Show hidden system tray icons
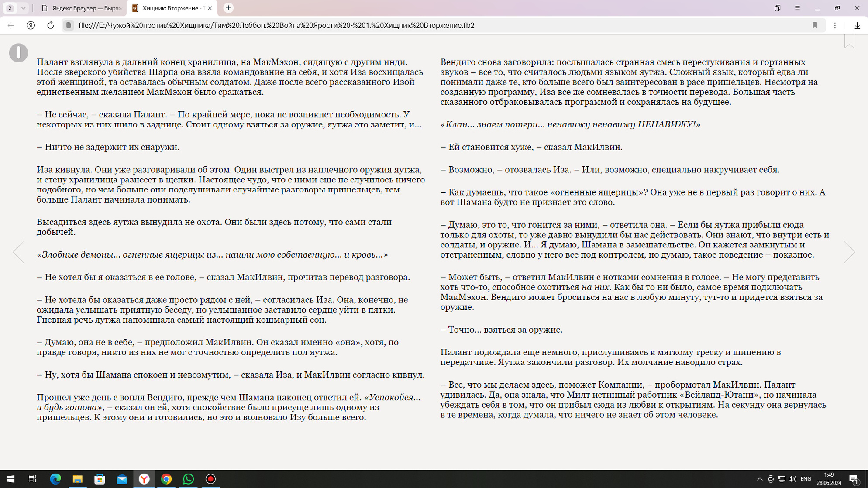The image size is (868, 488). tap(760, 479)
